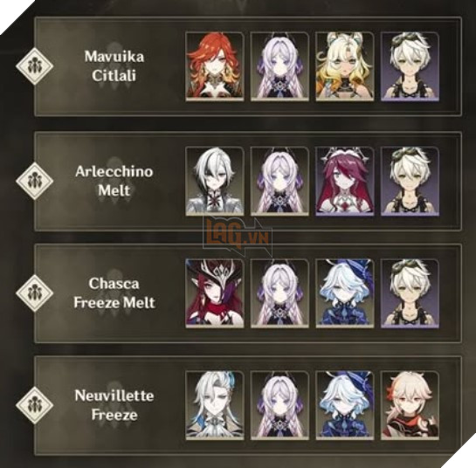Select the blonde Xilonen portrait in first team
Image resolution: width=476 pixels, height=468 pixels.
click(x=345, y=66)
